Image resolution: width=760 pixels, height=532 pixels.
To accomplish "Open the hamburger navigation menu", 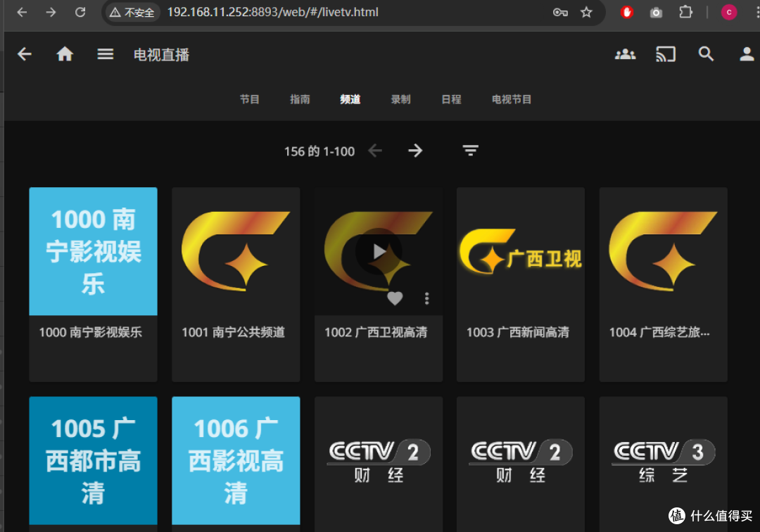I will (x=105, y=53).
